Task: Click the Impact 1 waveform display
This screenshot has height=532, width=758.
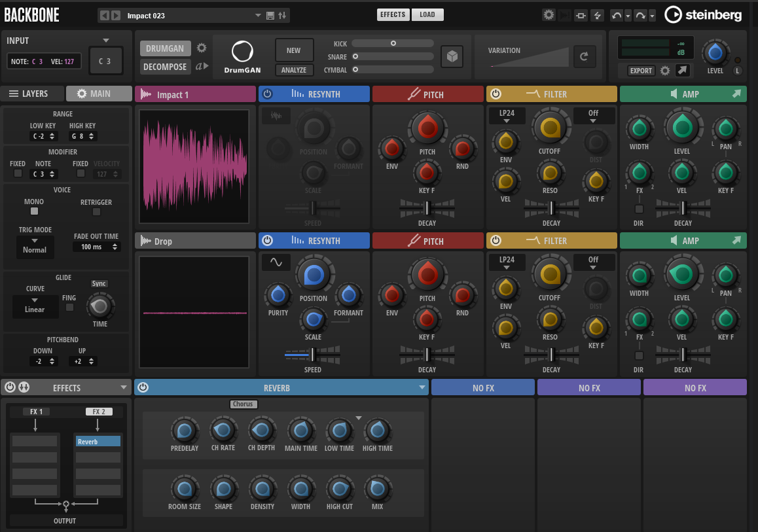Action: coord(194,167)
